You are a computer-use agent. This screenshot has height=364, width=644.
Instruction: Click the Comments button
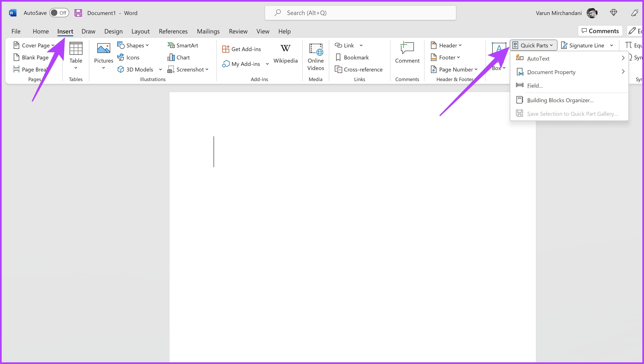point(600,31)
